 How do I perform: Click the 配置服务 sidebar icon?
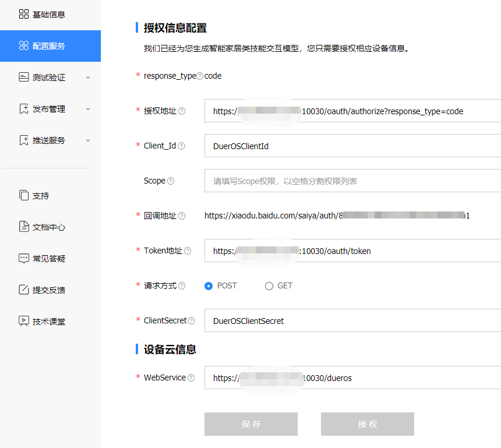click(x=23, y=45)
